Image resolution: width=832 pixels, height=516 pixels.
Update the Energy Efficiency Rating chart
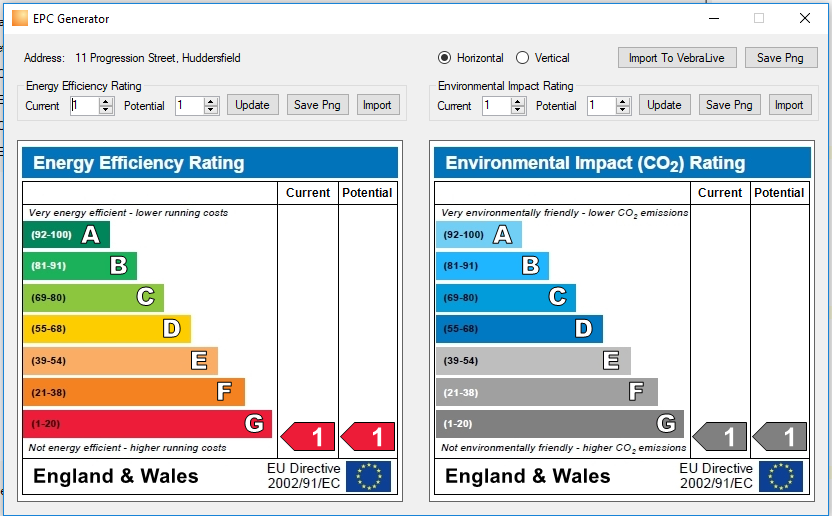(253, 105)
